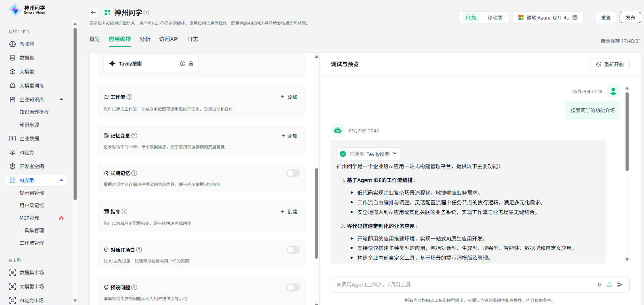Open model settings gear next to Azure-GPT-4o
Image resolution: width=644 pixels, height=305 pixels.
click(575, 17)
